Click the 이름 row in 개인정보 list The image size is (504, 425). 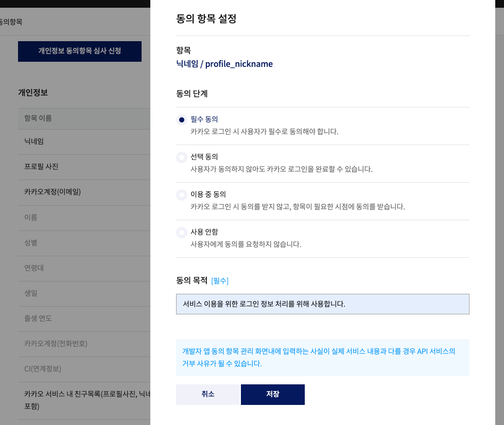(84, 218)
